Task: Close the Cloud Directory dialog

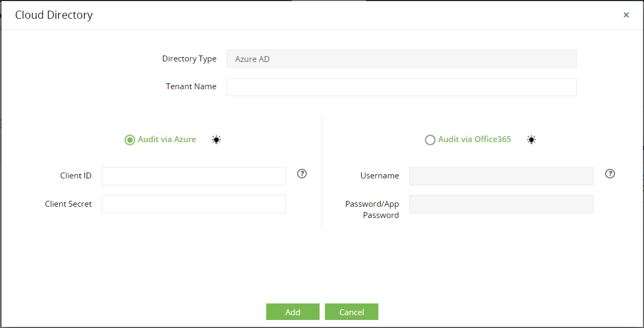Action: (x=626, y=15)
